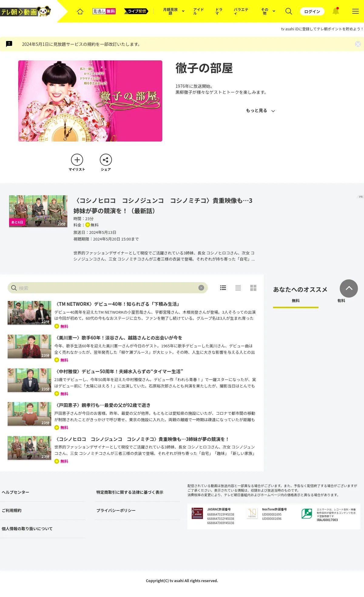Viewport: 364px width, 597px height.
Task: Open the バラエティ menu item
Action: pos(241,11)
